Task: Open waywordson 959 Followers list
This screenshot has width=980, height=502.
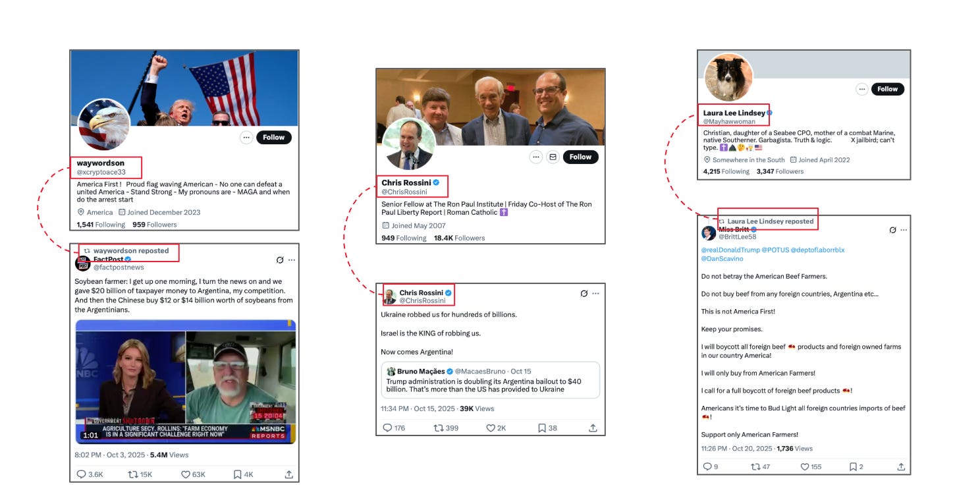Action: (x=155, y=225)
